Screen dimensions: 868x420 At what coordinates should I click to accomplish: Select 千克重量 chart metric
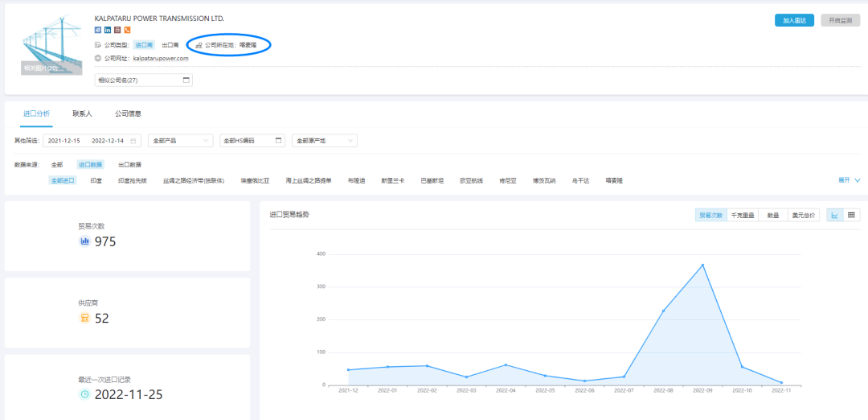(742, 216)
